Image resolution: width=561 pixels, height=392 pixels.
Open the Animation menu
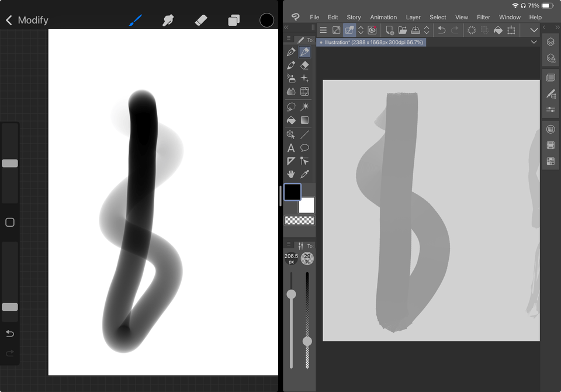pyautogui.click(x=383, y=17)
